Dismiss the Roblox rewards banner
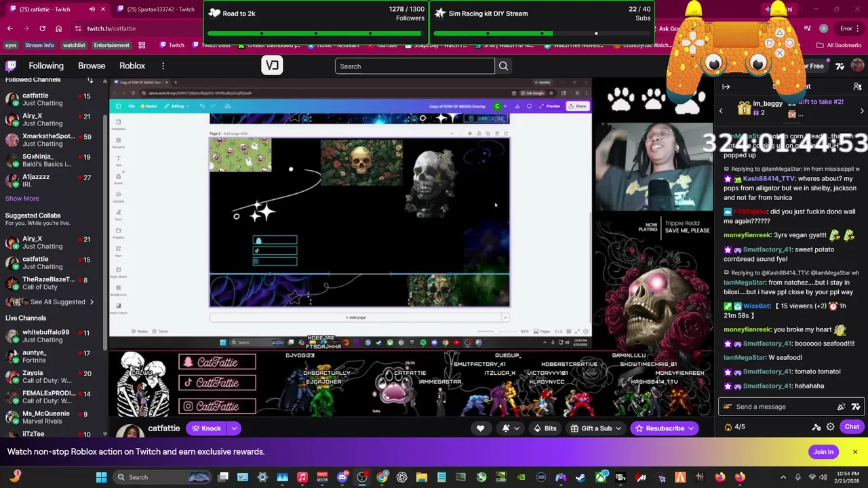The width and height of the screenshot is (868, 488). point(855,452)
